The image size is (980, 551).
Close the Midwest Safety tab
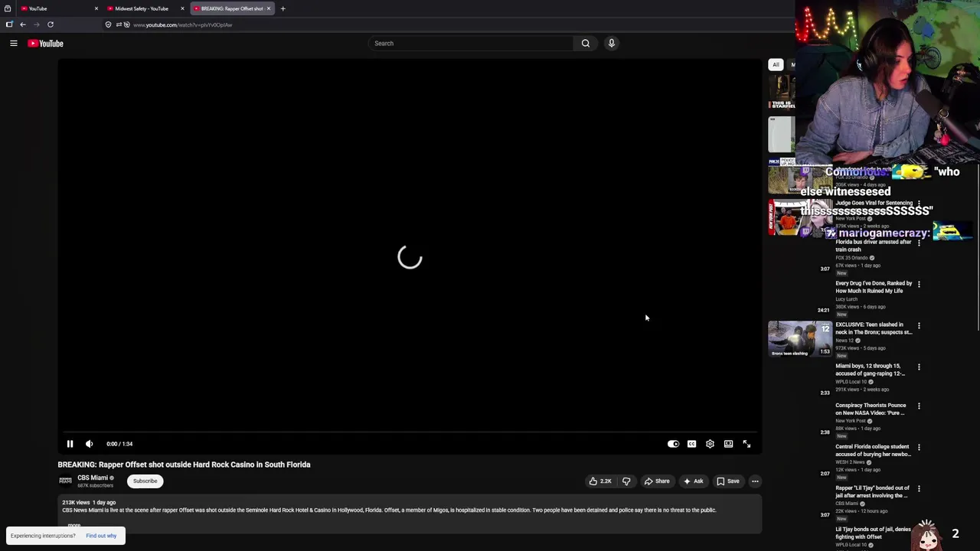(x=182, y=8)
